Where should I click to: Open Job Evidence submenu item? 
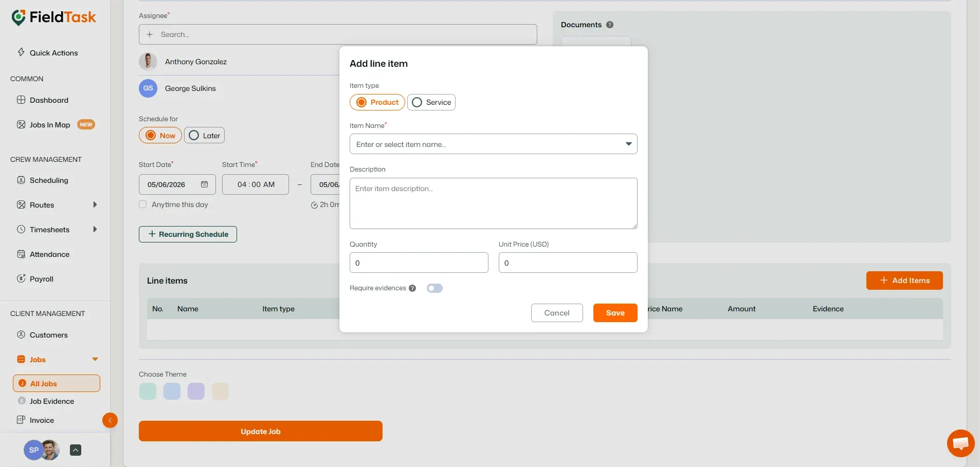pos(51,401)
